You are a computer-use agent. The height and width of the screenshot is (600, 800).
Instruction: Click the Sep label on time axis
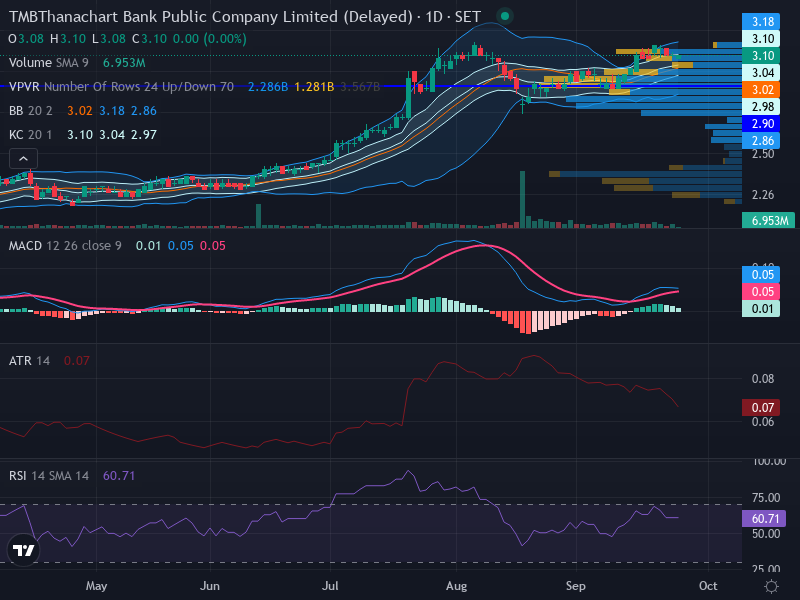[x=576, y=586]
